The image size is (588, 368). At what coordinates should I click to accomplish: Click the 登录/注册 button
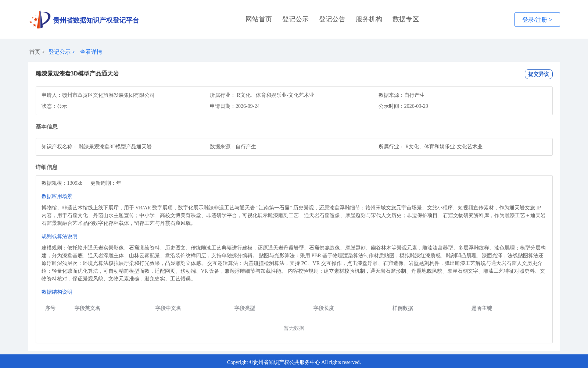(537, 20)
